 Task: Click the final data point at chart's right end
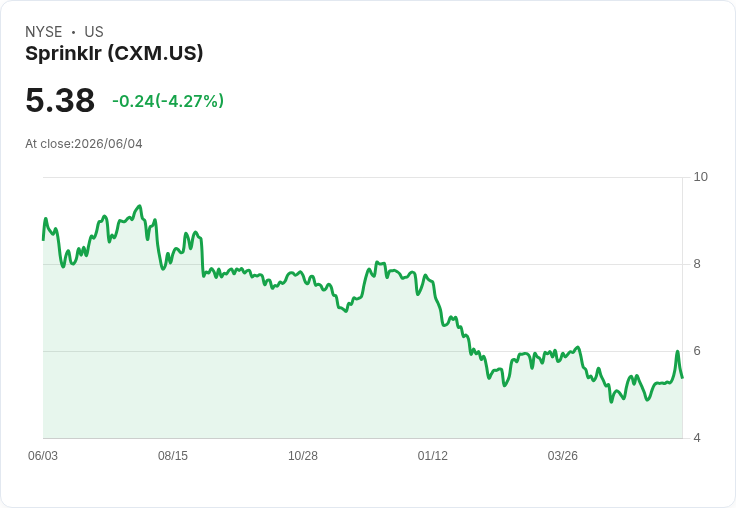click(682, 377)
